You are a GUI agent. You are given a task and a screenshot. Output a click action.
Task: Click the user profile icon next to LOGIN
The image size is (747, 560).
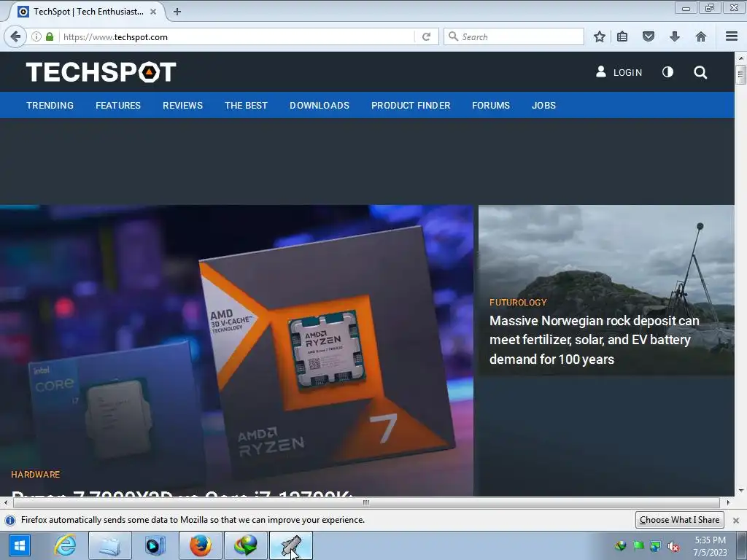point(601,72)
